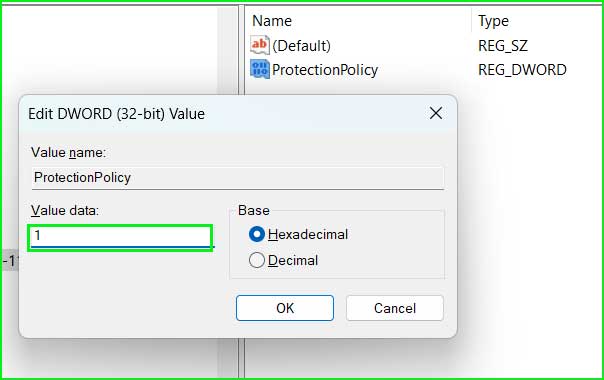
Task: Click the 'Value data:' label text
Action: pyautogui.click(x=65, y=210)
